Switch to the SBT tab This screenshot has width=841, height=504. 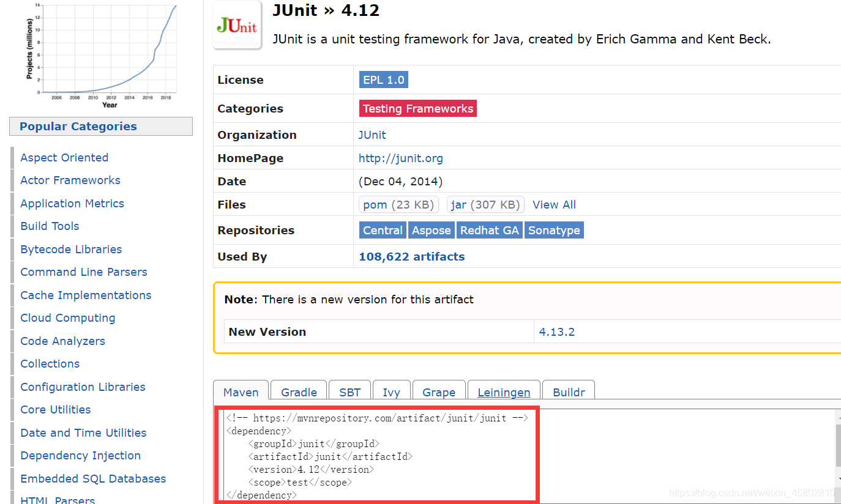350,392
